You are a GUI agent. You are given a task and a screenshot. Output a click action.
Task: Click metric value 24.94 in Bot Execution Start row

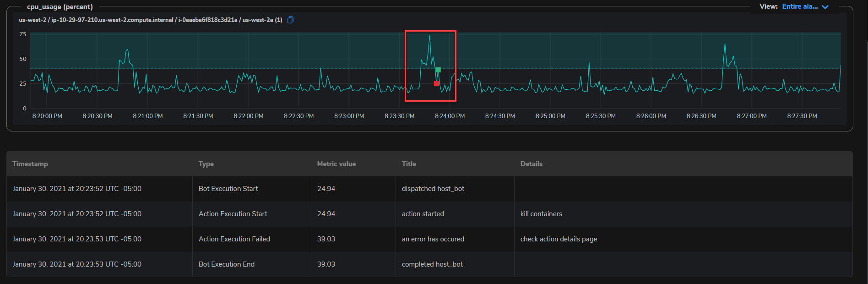pyautogui.click(x=326, y=189)
